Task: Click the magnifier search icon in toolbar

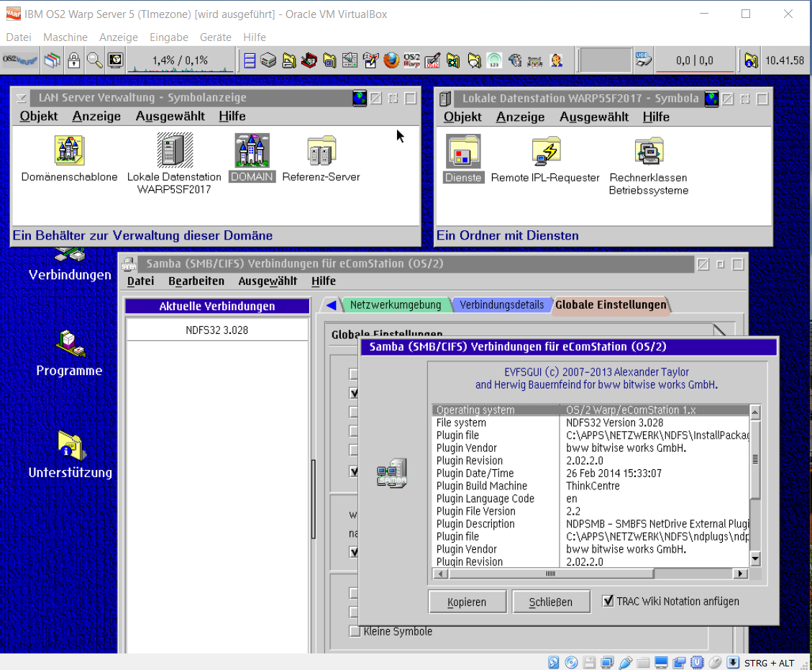Action: pos(94,60)
